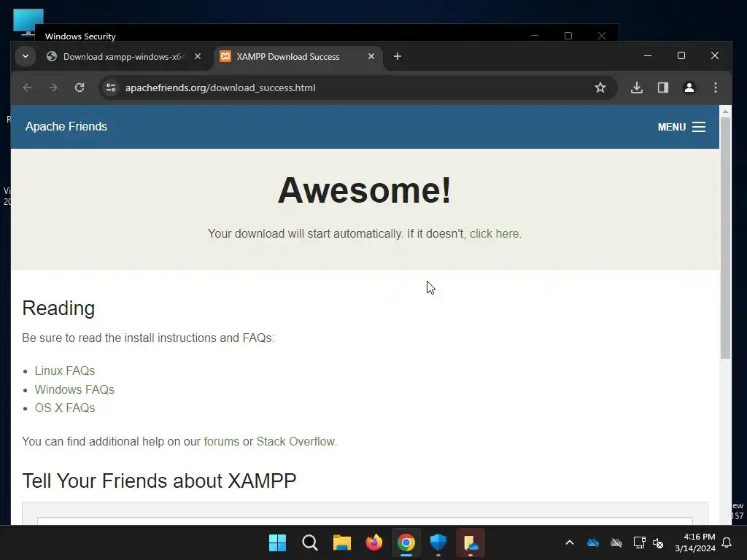This screenshot has height=560, width=747.
Task: View site information icon in address bar
Action: pos(111,87)
